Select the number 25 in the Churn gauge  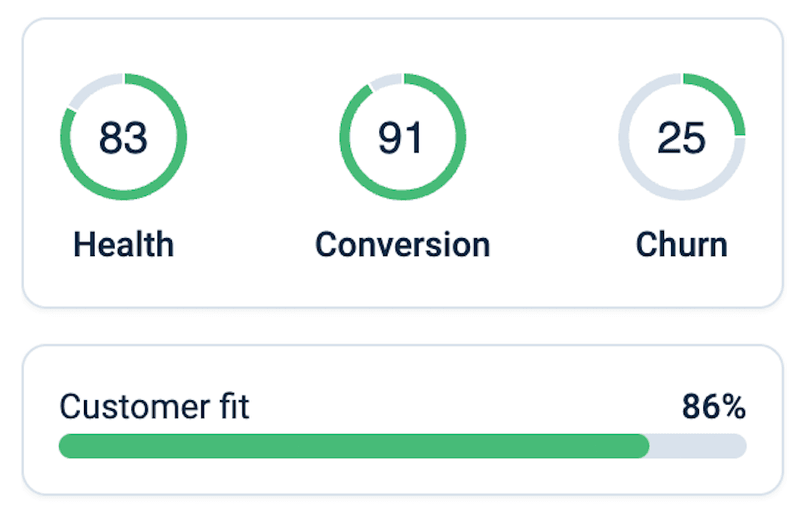point(681,138)
